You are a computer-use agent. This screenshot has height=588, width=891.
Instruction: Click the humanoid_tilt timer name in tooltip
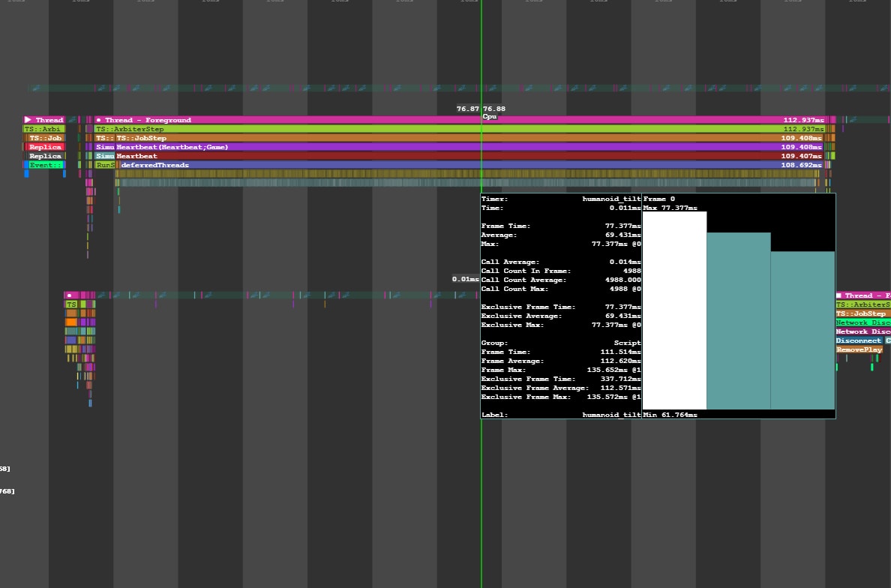pos(611,199)
